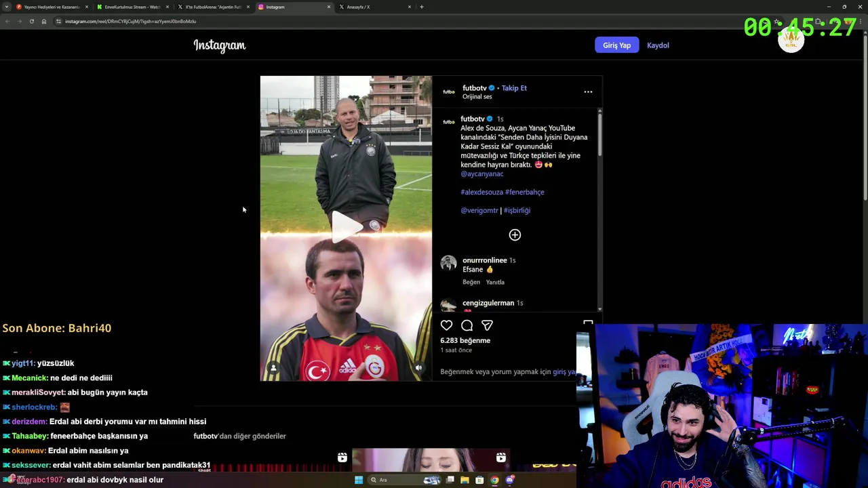Open the reel thumbnail under futbotv posts
This screenshot has width=868, height=488.
point(431,460)
